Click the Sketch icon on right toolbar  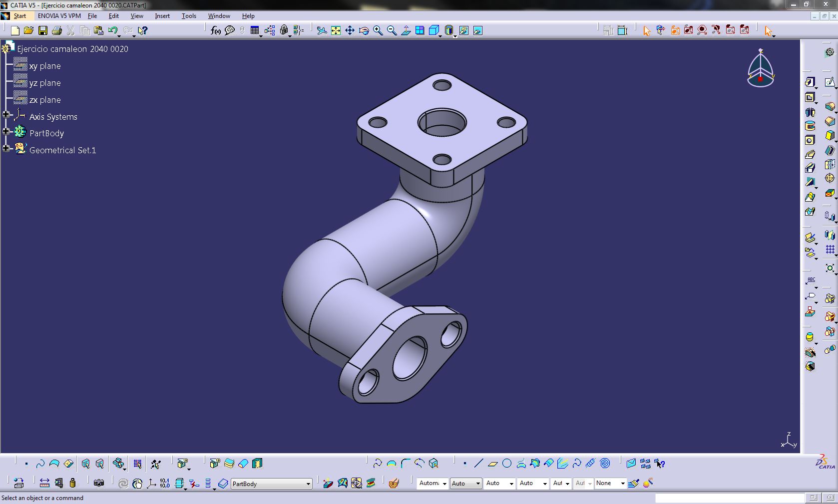(830, 82)
